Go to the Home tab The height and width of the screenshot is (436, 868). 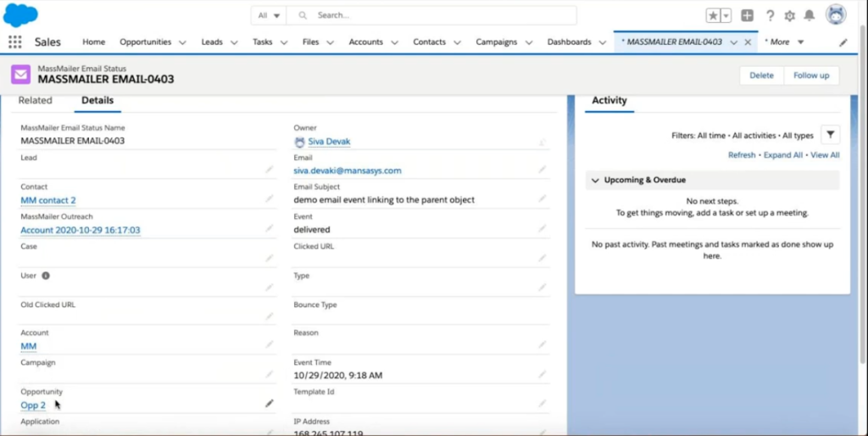pos(93,42)
